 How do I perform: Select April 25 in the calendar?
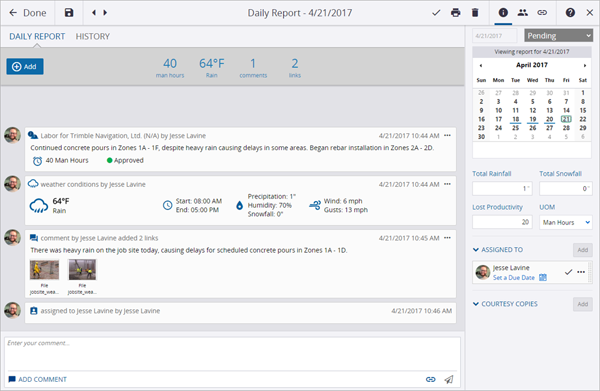[515, 128]
